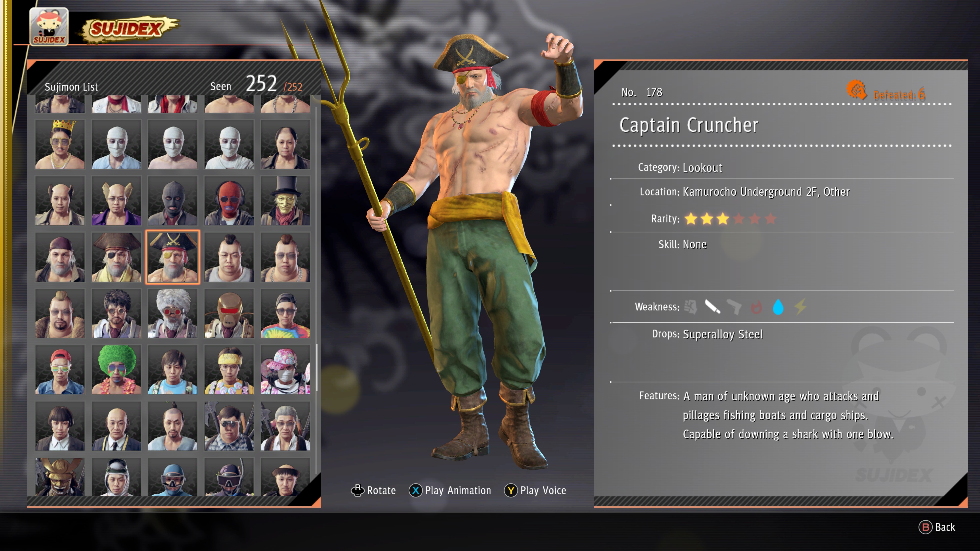Click the X Play Animation button
Screen dimensions: 980x551
click(450, 491)
